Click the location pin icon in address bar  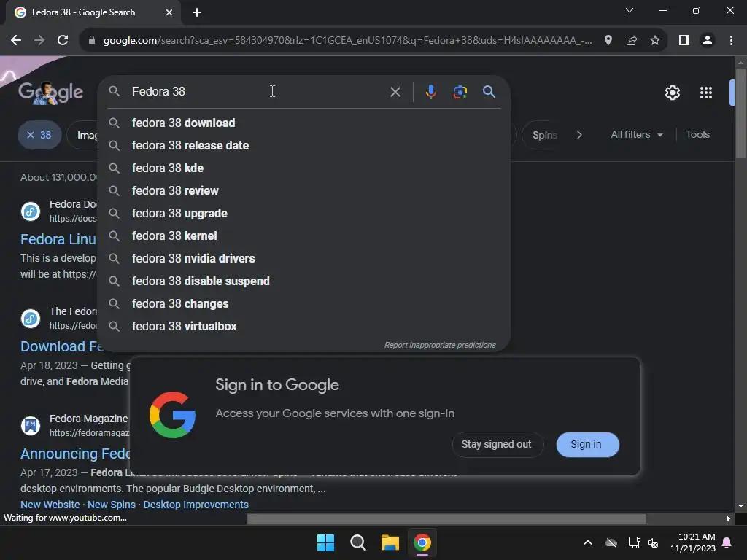pos(608,41)
